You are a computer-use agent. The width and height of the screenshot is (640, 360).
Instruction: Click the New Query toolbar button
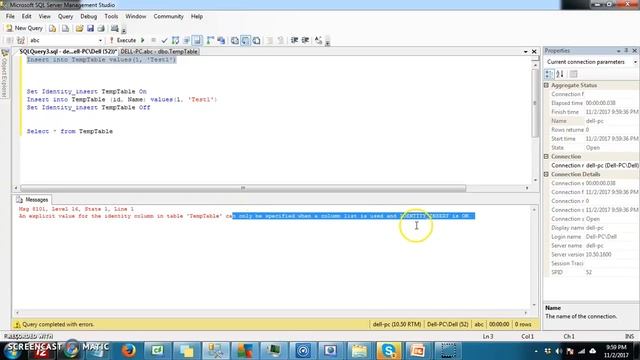pyautogui.click(x=24, y=28)
